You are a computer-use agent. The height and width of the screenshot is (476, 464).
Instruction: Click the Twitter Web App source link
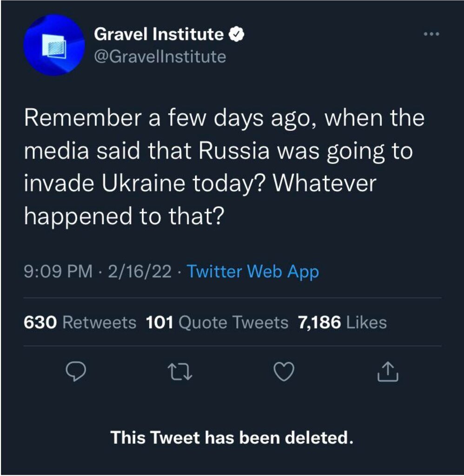[x=252, y=271]
